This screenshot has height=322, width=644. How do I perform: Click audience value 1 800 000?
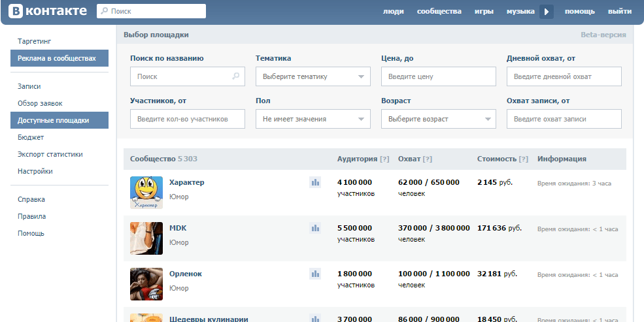(354, 274)
